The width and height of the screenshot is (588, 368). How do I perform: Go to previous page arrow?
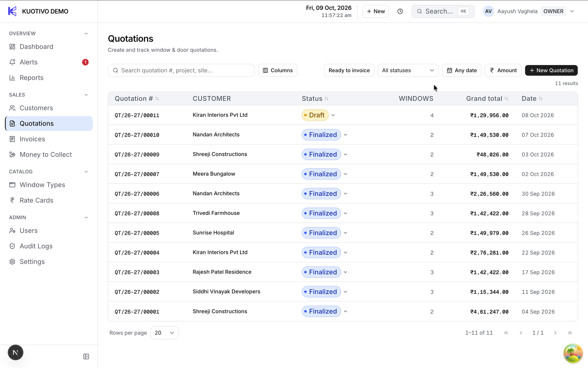[521, 333]
